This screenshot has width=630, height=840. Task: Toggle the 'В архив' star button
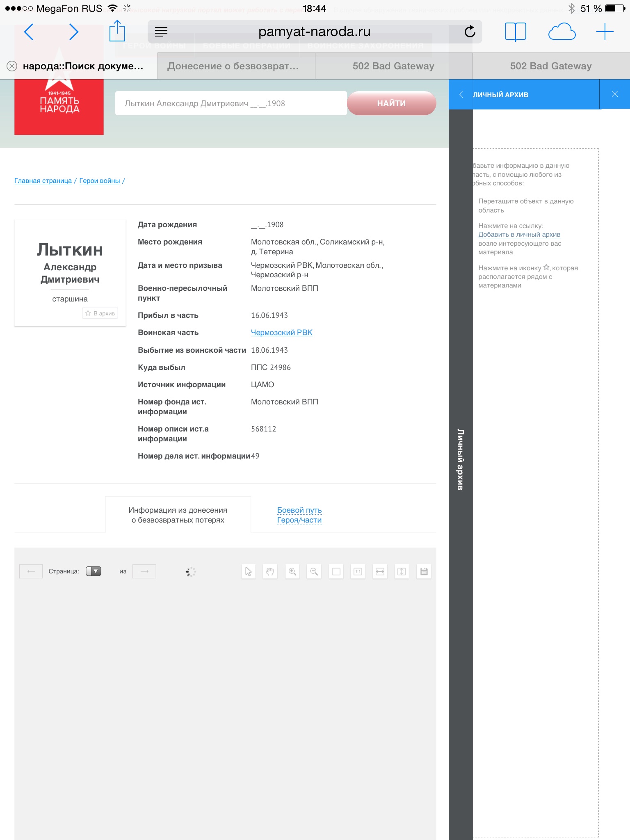100,313
